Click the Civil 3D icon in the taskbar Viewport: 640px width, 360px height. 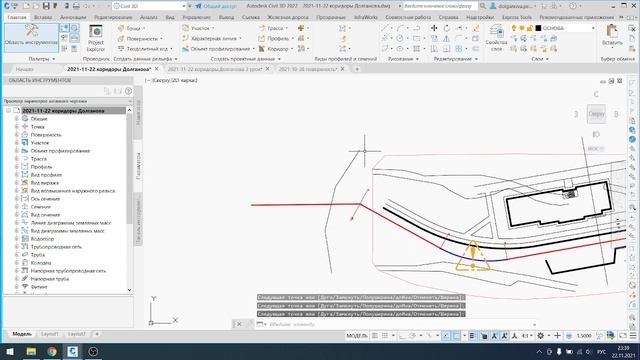(x=73, y=351)
